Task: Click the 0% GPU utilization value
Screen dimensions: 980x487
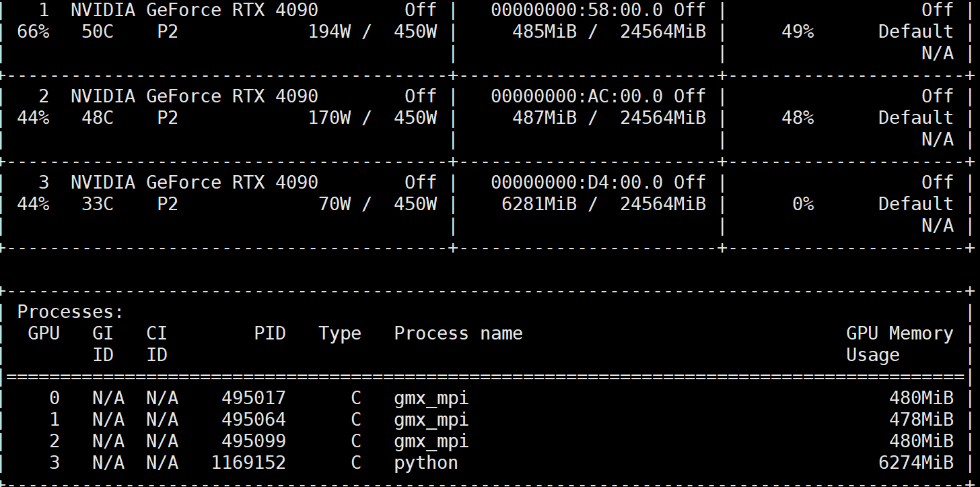Action: pyautogui.click(x=803, y=204)
